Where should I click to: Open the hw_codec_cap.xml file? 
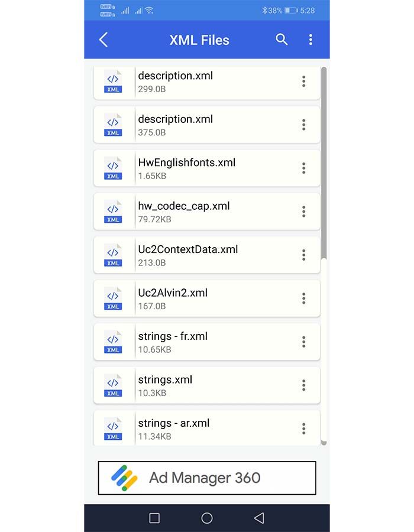click(x=184, y=206)
